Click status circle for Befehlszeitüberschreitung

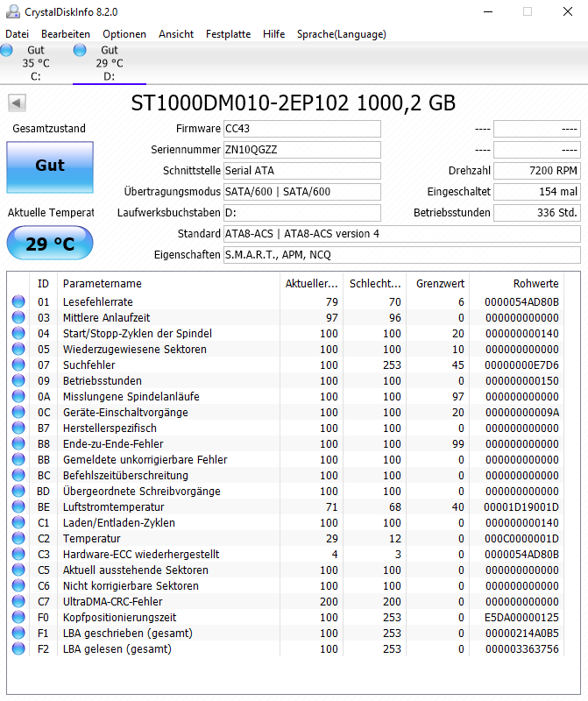(18, 475)
